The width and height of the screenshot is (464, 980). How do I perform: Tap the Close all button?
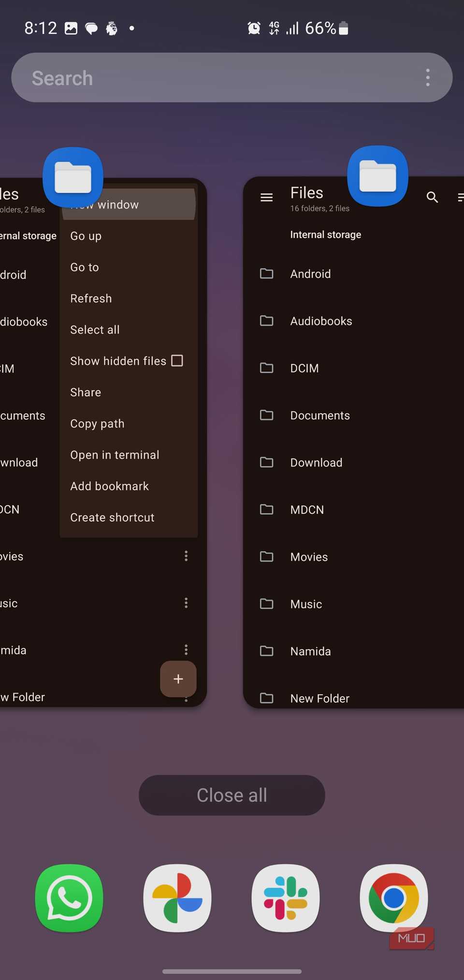(x=232, y=795)
